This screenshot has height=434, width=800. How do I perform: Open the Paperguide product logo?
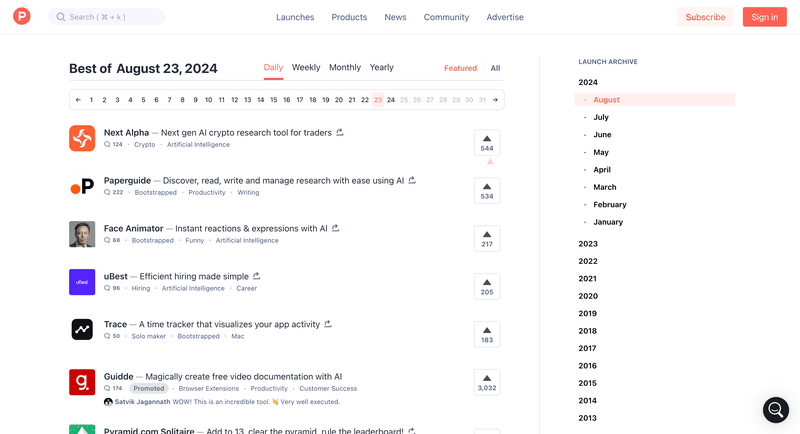point(82,186)
